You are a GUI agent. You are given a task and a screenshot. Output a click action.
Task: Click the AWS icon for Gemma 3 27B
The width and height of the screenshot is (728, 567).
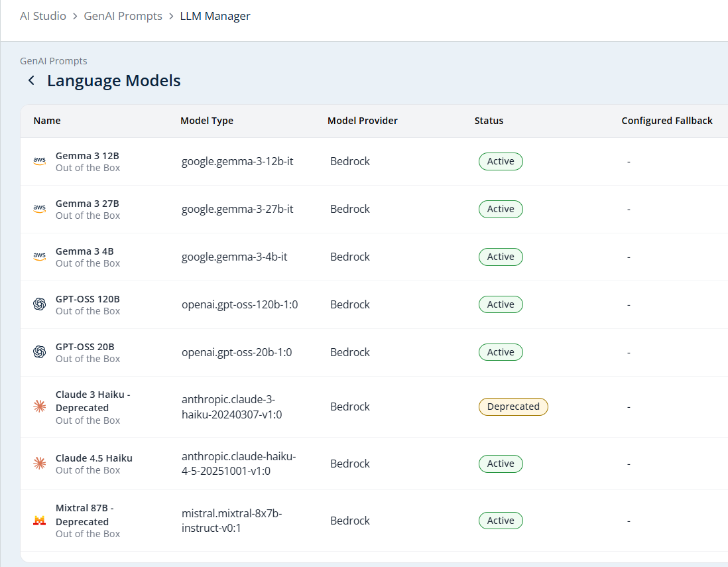(x=40, y=209)
